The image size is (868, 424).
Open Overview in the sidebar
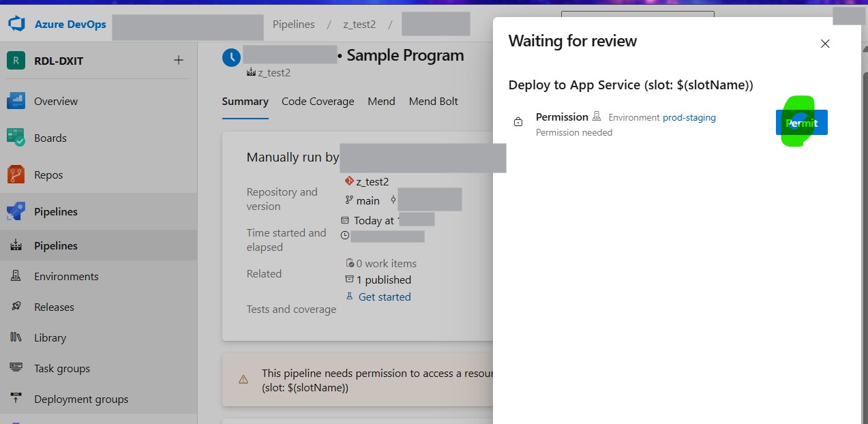coord(98,101)
